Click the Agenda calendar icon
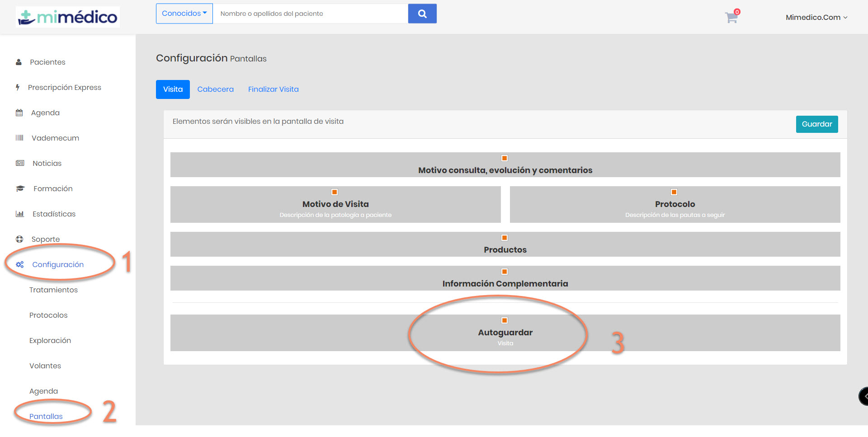This screenshot has width=868, height=437. point(19,113)
